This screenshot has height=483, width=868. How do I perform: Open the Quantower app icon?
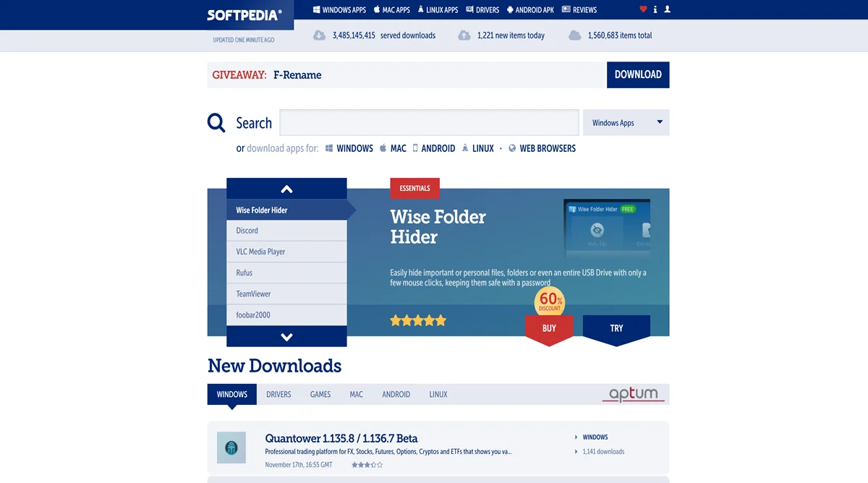231,448
